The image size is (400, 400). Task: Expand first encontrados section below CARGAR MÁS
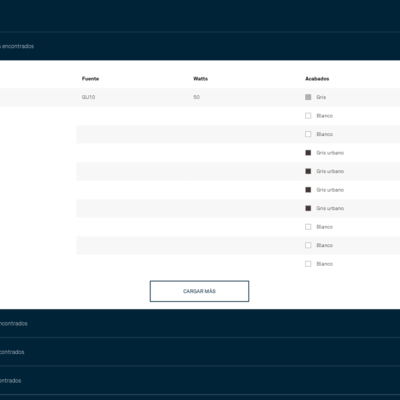tap(200, 323)
